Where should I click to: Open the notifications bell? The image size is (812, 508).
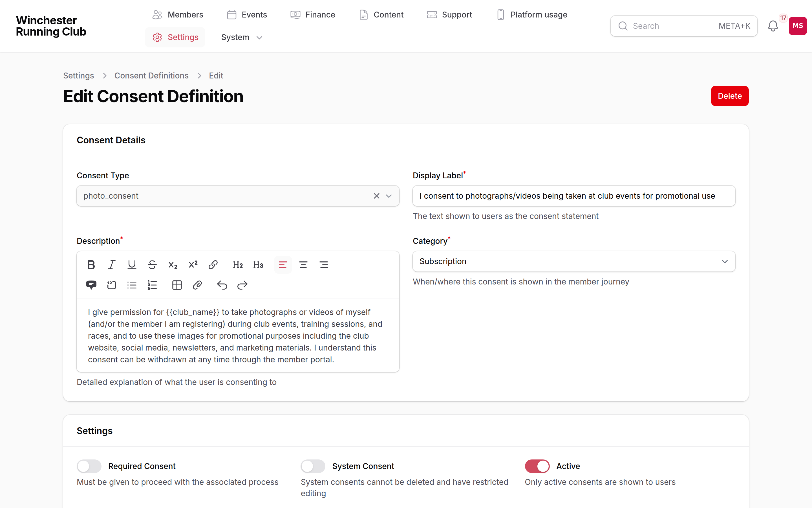pos(773,26)
